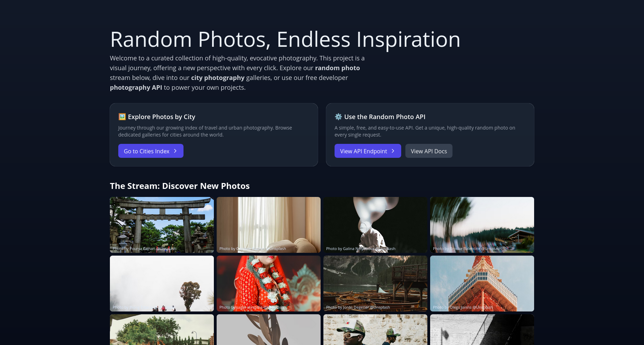The height and width of the screenshot is (345, 644).
Task: Click the chevron arrow on View API Endpoint
Action: pyautogui.click(x=393, y=151)
